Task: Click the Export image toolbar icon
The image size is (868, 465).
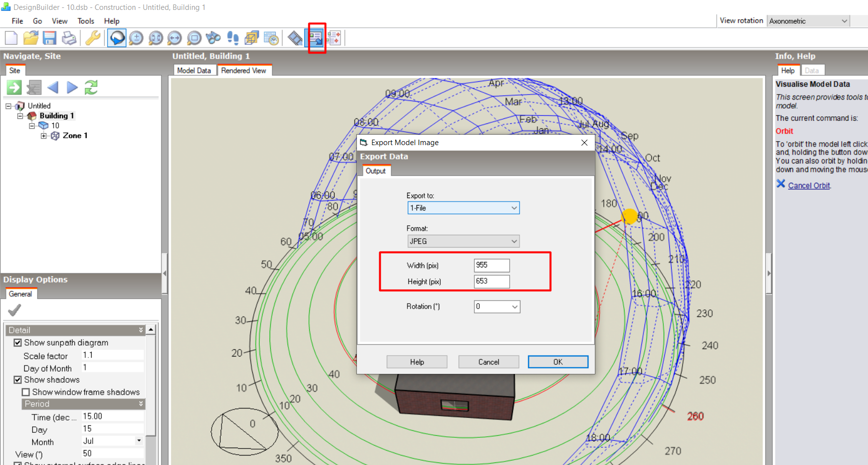Action: click(x=315, y=38)
